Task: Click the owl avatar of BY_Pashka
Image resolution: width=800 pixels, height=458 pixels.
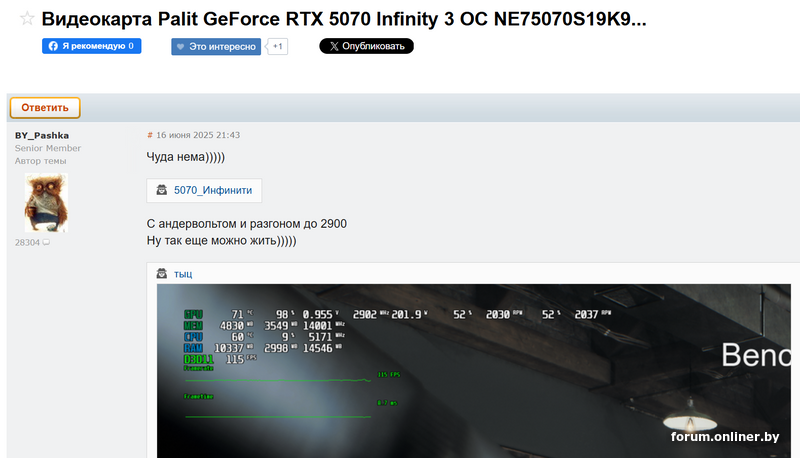Action: coord(46,202)
